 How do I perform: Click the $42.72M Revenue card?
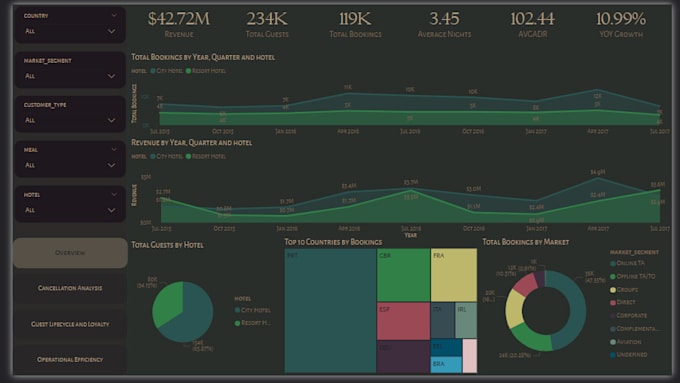pyautogui.click(x=179, y=24)
